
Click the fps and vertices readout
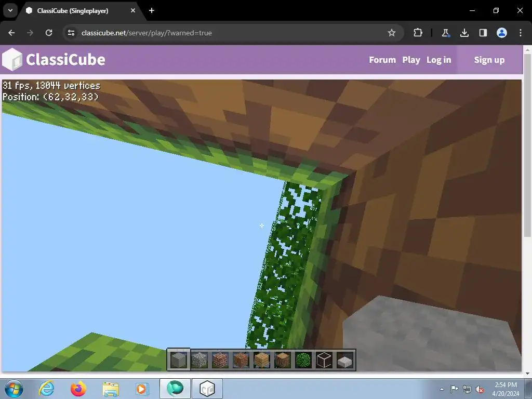coord(51,85)
